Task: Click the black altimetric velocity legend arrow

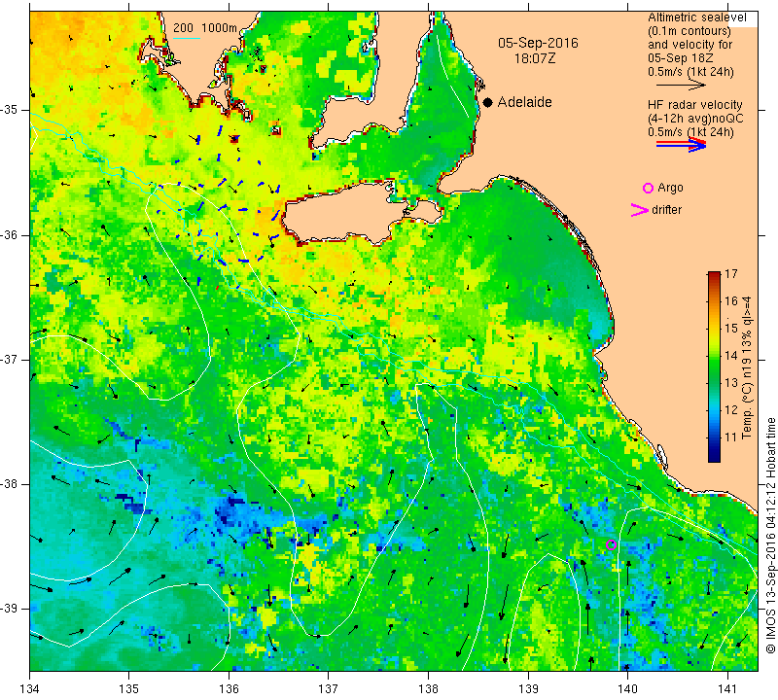Action: pyautogui.click(x=682, y=86)
